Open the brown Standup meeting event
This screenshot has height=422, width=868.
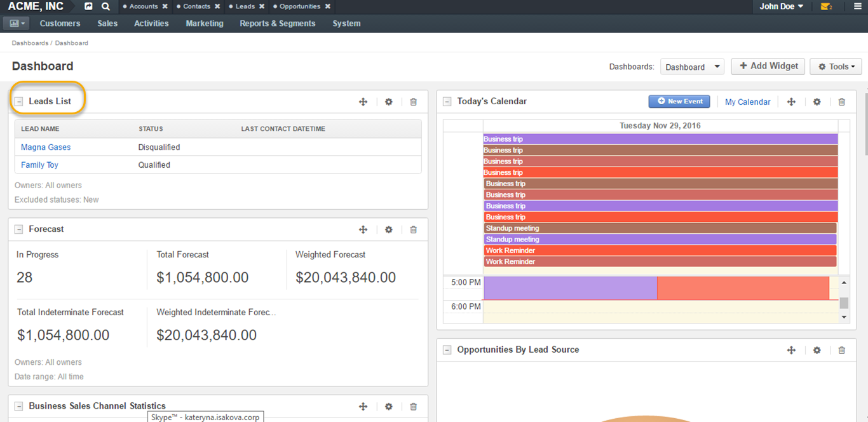(660, 228)
